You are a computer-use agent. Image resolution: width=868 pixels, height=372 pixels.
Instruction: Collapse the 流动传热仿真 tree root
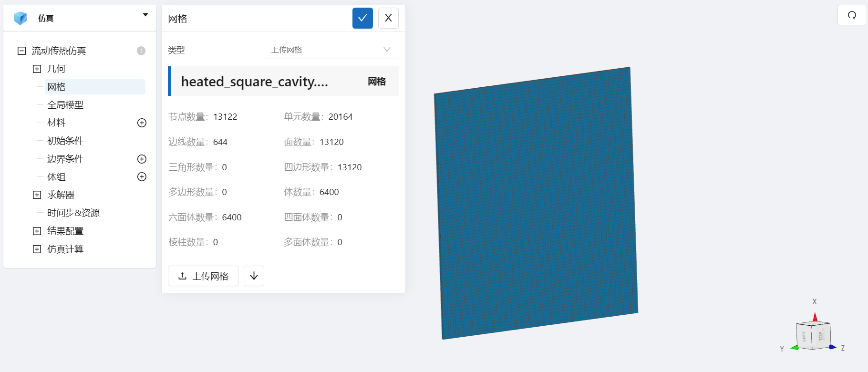(21, 51)
